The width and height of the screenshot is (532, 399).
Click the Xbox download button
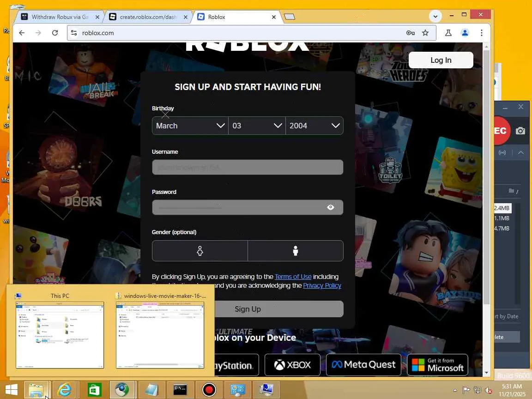click(292, 365)
